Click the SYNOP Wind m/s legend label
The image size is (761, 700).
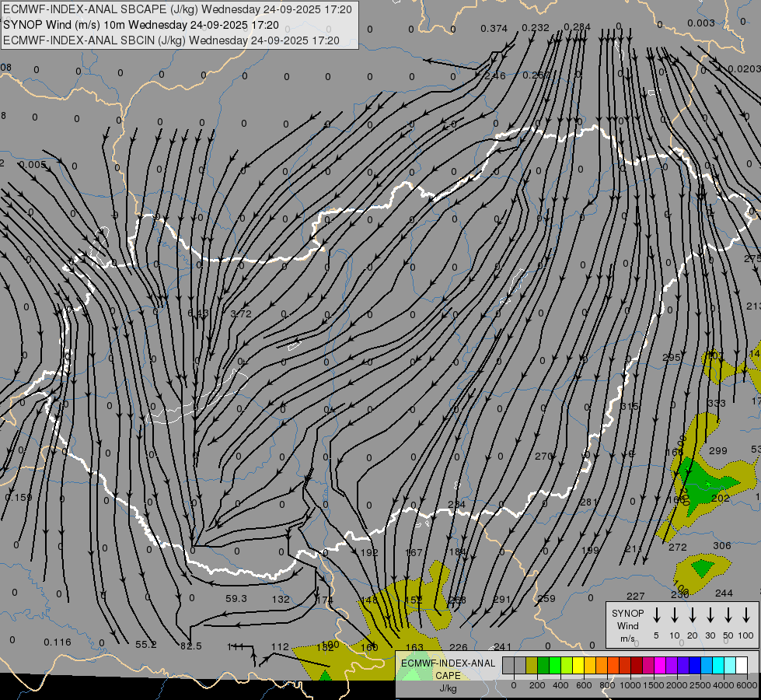(627, 625)
